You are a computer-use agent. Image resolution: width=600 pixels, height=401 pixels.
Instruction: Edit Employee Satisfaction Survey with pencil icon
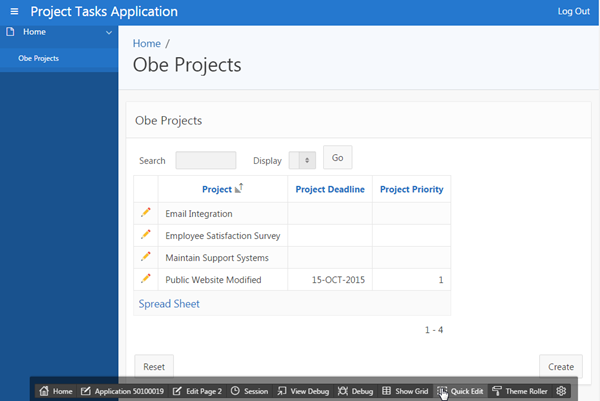[x=146, y=235]
